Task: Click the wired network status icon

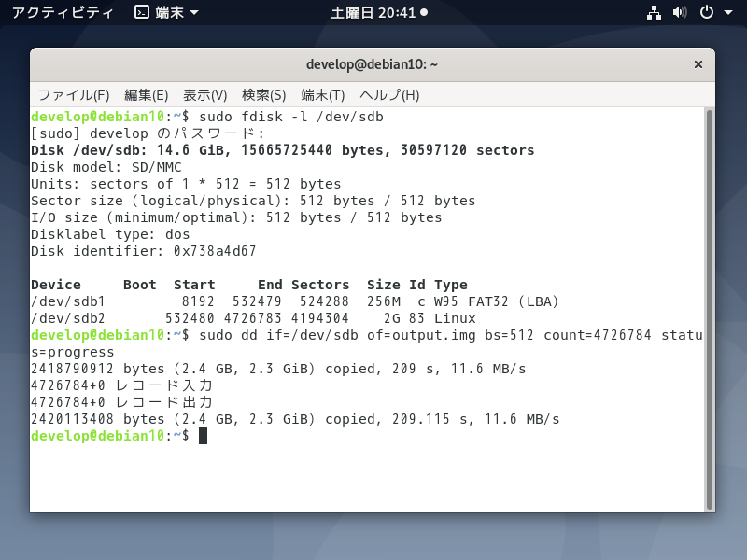Action: pos(654,12)
